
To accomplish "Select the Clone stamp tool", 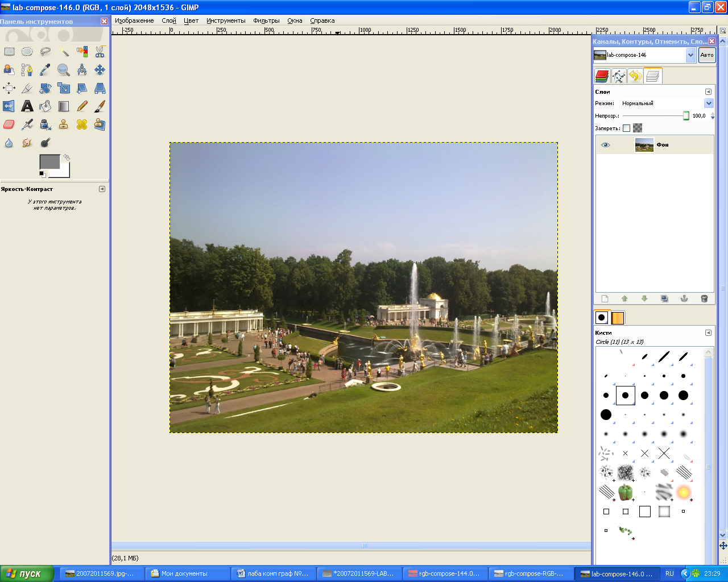I will point(64,124).
